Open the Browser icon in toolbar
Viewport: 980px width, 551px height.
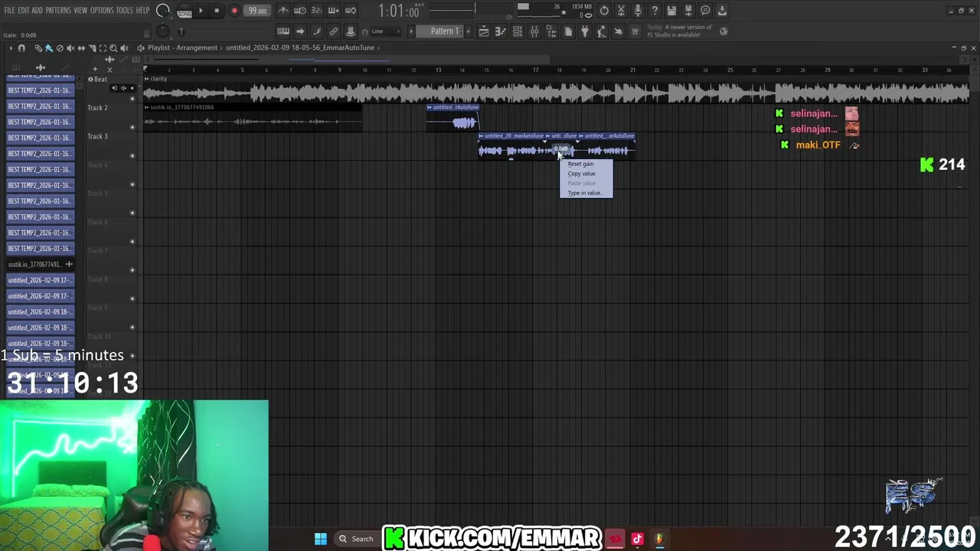point(551,31)
